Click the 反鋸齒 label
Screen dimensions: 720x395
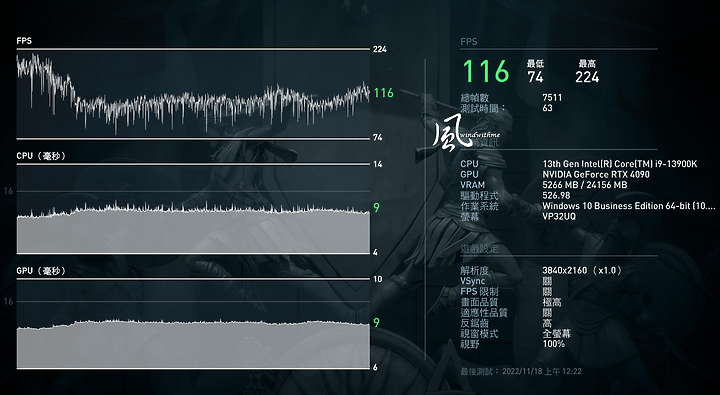pyautogui.click(x=475, y=323)
